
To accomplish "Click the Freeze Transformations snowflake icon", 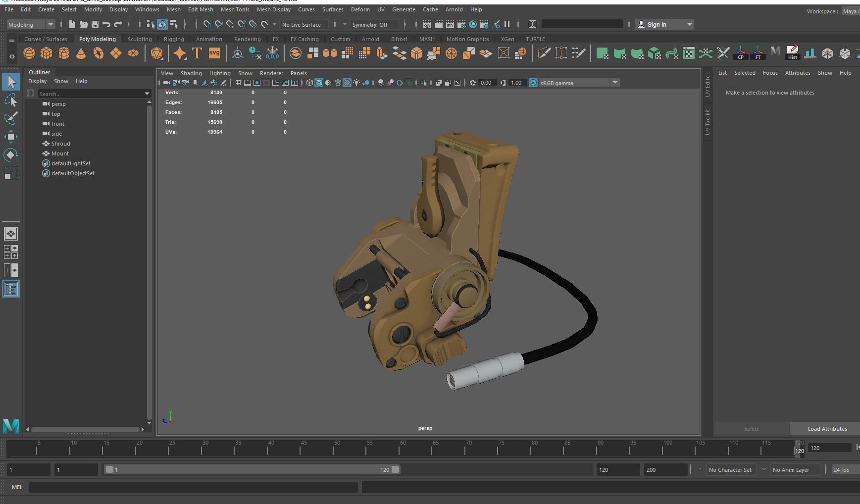I will coord(272,53).
